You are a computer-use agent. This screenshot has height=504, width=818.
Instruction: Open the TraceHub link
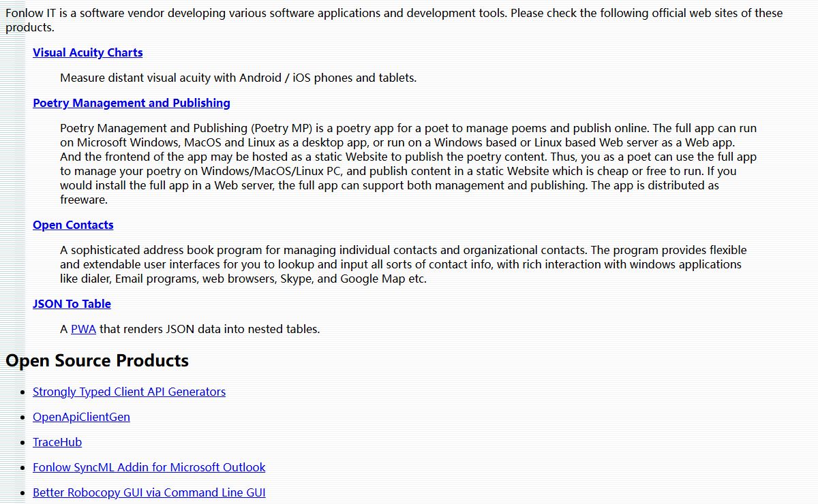pyautogui.click(x=57, y=442)
